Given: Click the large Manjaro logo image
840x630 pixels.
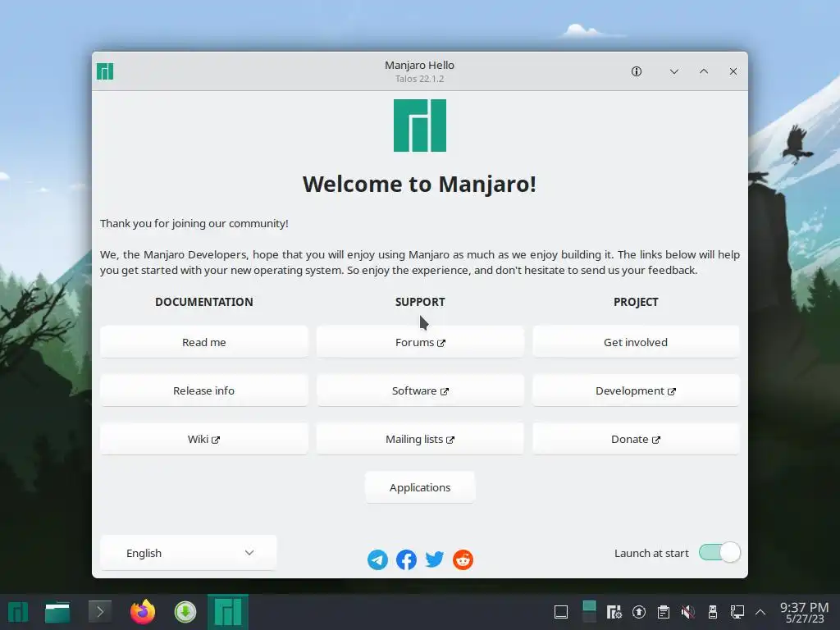Looking at the screenshot, I should tap(420, 126).
